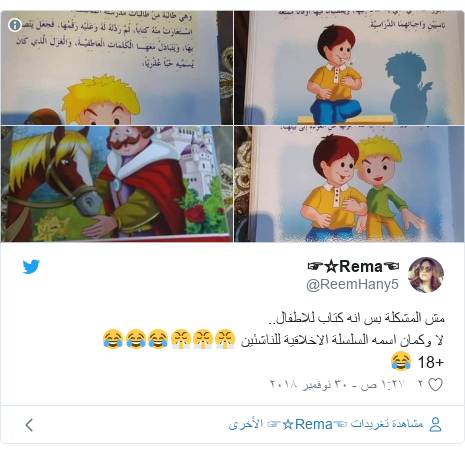Open the Twitter bird logo
Image resolution: width=465 pixels, height=454 pixels.
tap(31, 267)
